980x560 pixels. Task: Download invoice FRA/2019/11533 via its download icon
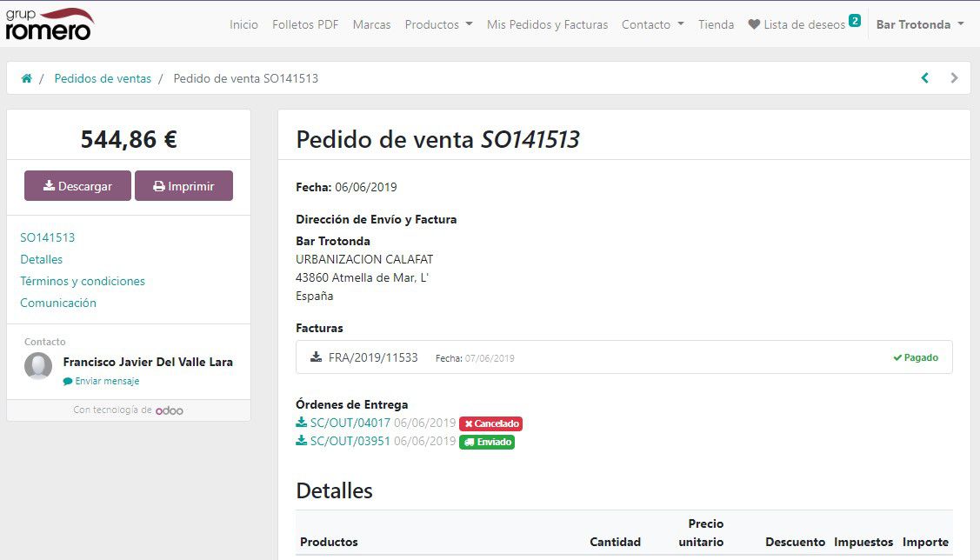pos(315,357)
